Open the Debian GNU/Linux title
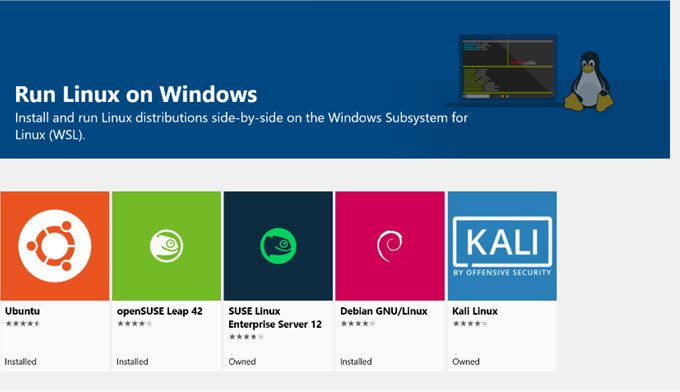 [x=384, y=311]
